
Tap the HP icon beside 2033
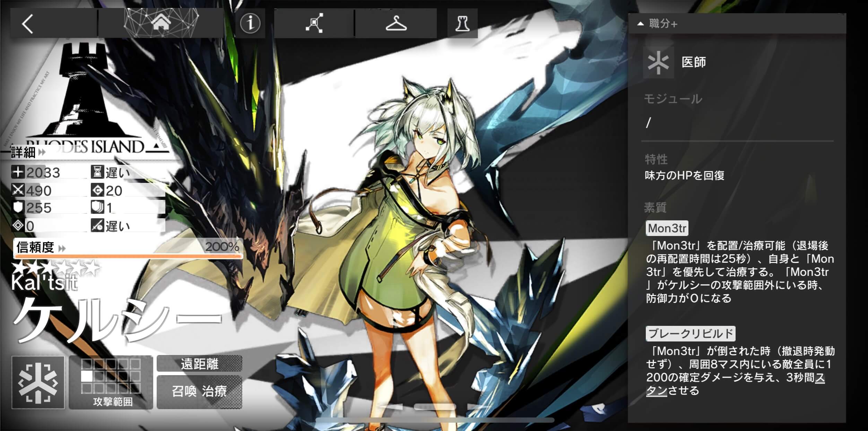point(18,172)
